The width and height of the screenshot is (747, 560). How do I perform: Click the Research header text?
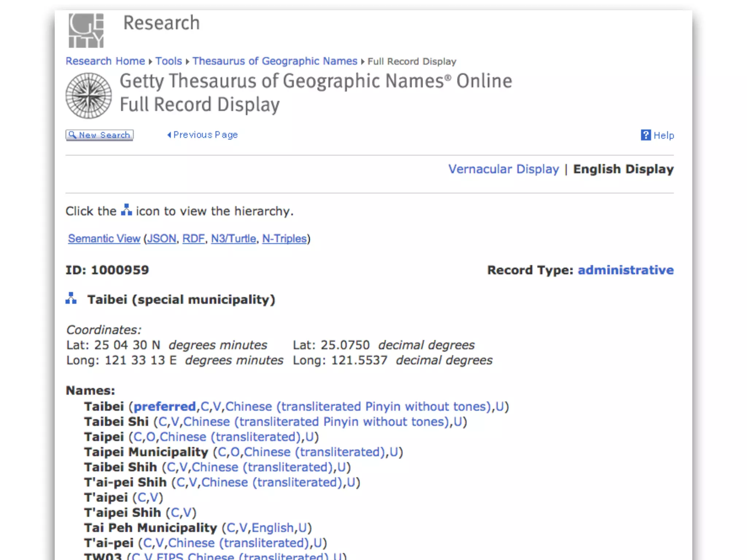162,23
